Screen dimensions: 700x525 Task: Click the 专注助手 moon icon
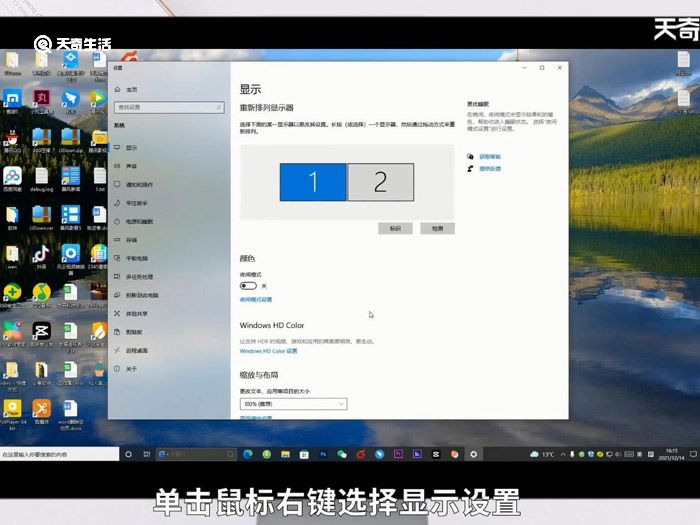click(117, 203)
